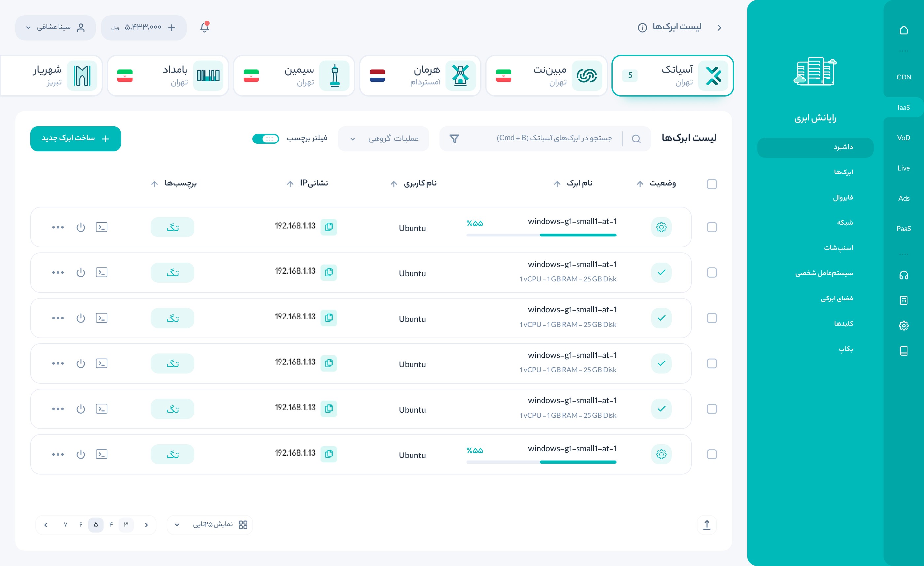
Task: Click the home icon in the sidebar
Action: pyautogui.click(x=904, y=30)
